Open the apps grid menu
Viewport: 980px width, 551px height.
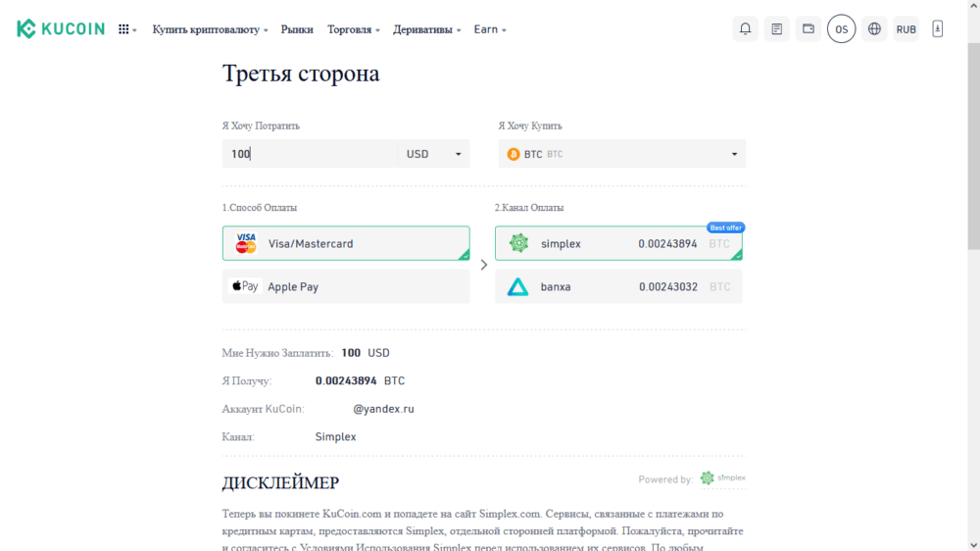coord(126,29)
